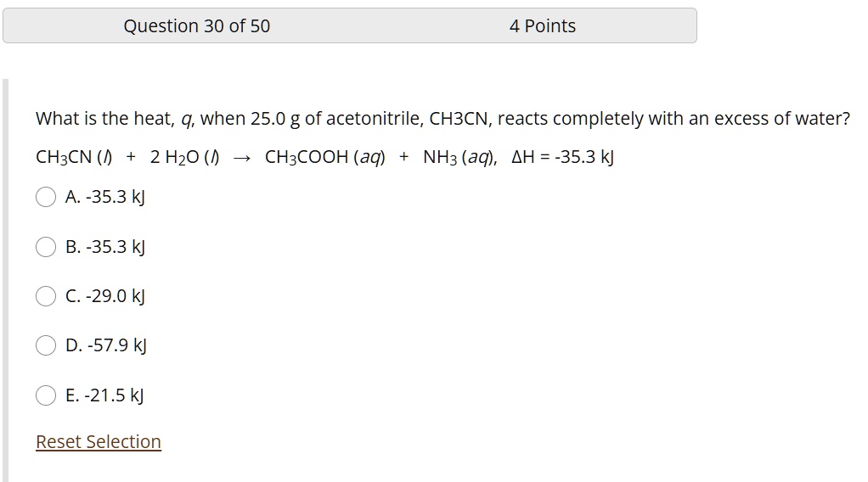Mark the E. -21.5 kJ radio button

coord(45,395)
